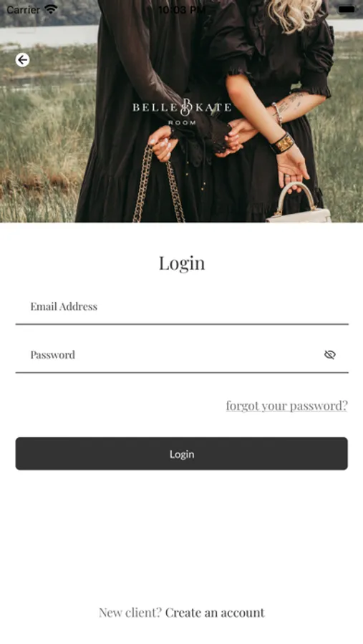
Task: Go back using the arrow icon
Action: tap(23, 60)
